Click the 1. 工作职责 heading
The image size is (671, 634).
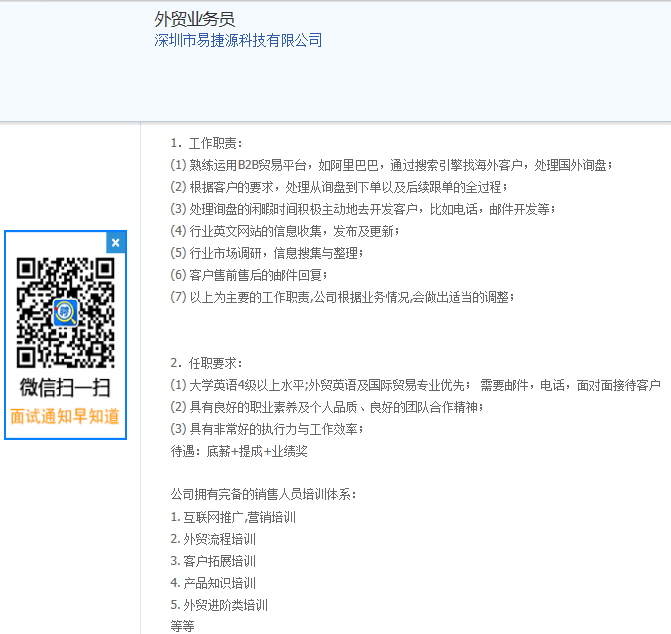pos(206,143)
